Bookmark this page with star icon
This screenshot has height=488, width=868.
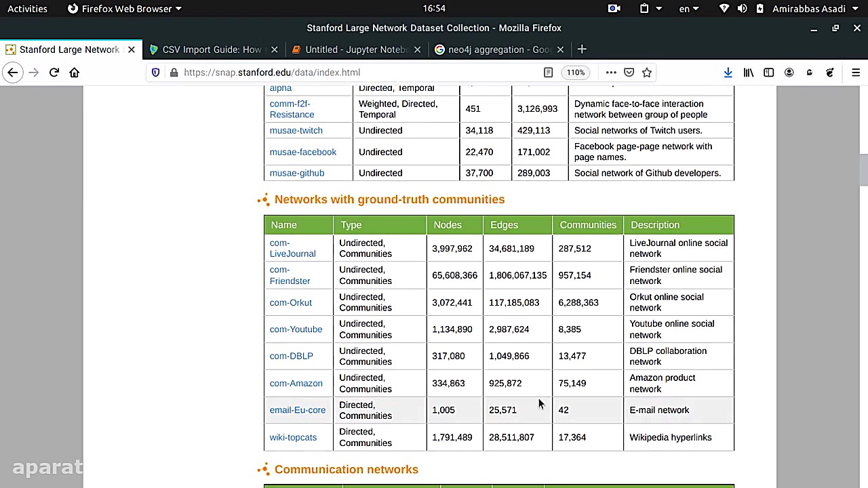[x=647, y=73]
